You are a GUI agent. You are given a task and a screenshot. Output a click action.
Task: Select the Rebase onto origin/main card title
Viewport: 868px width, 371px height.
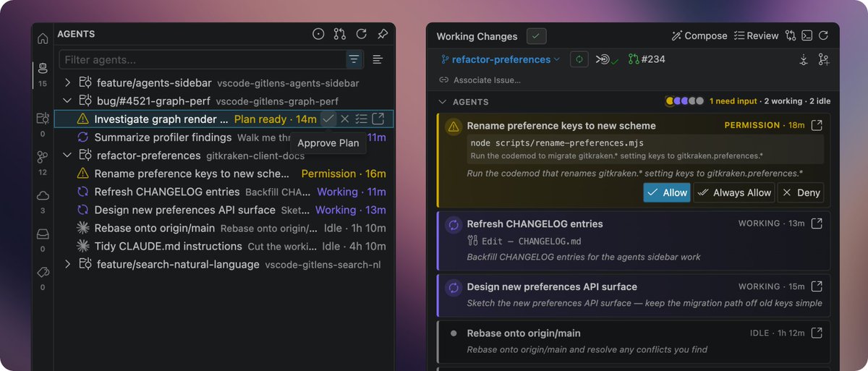524,333
